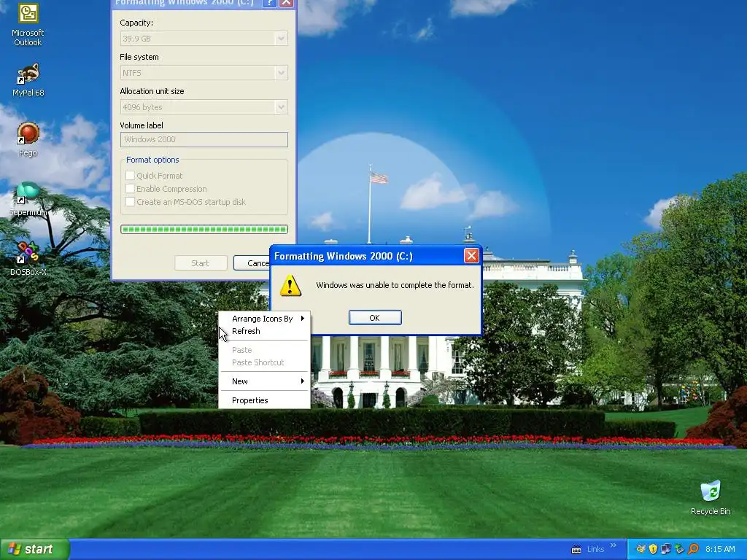
Task: Close the format error message dialog
Action: click(x=471, y=256)
